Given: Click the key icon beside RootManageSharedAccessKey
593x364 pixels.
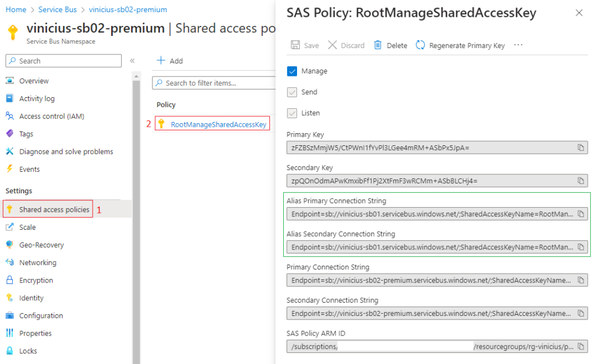Looking at the screenshot, I should tap(162, 124).
